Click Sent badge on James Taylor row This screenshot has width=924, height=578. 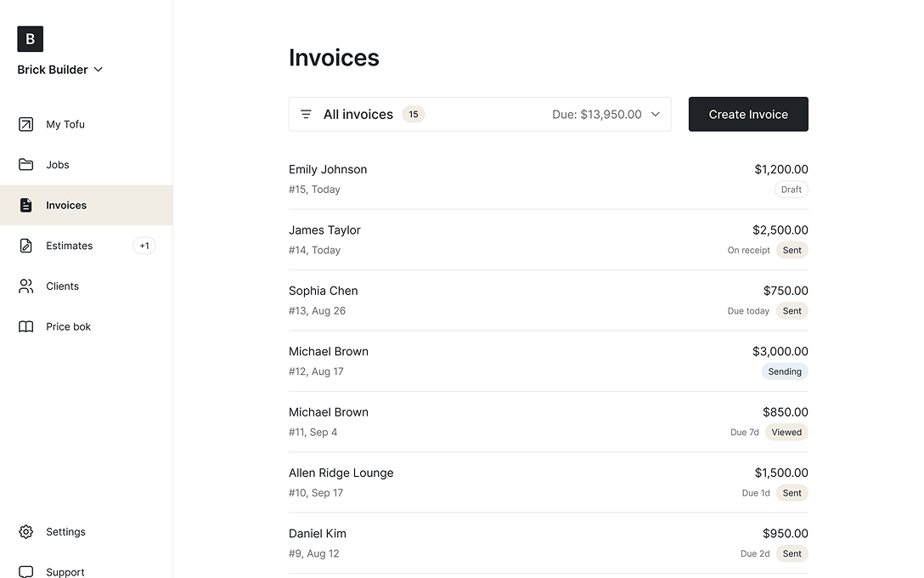pyautogui.click(x=792, y=250)
